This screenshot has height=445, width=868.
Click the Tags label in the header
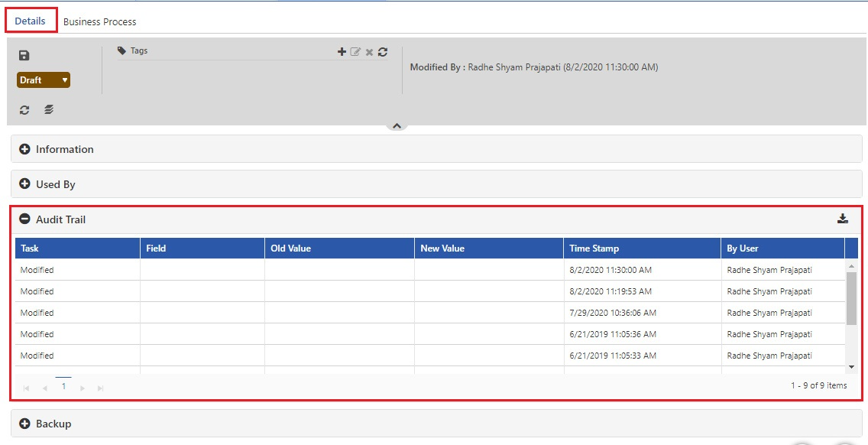pos(139,50)
